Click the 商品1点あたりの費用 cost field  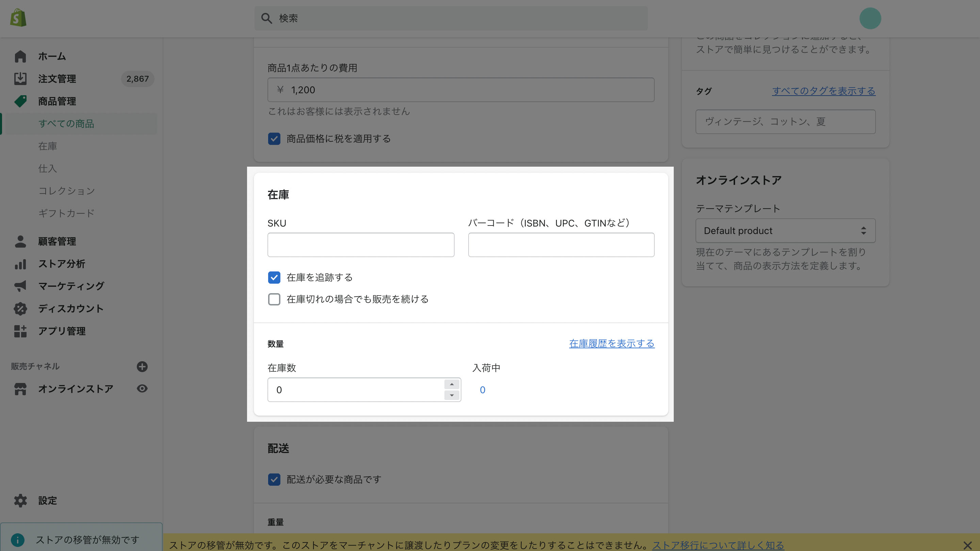coord(461,90)
